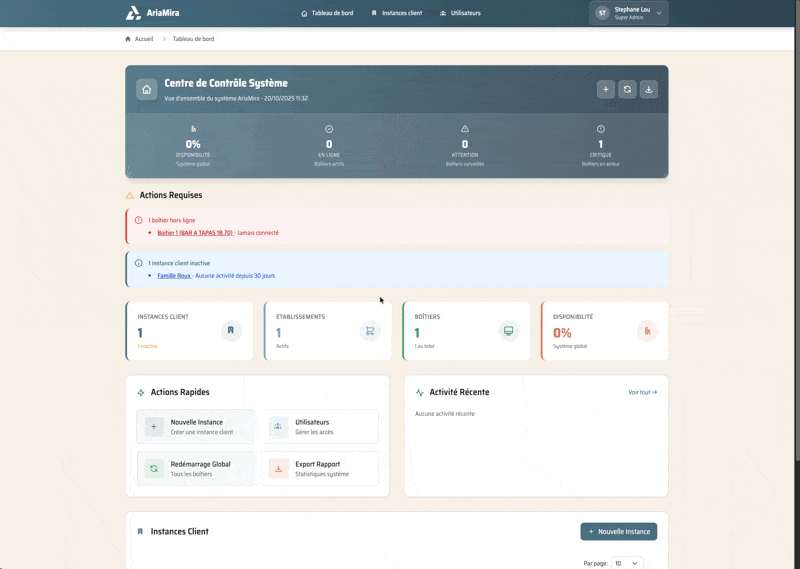This screenshot has width=800, height=569.
Task: Click the ST user avatar
Action: point(602,13)
